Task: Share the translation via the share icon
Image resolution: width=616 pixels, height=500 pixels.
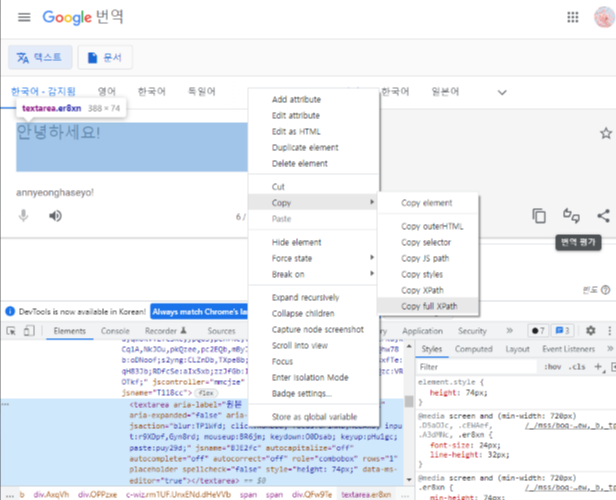Action: 603,216
